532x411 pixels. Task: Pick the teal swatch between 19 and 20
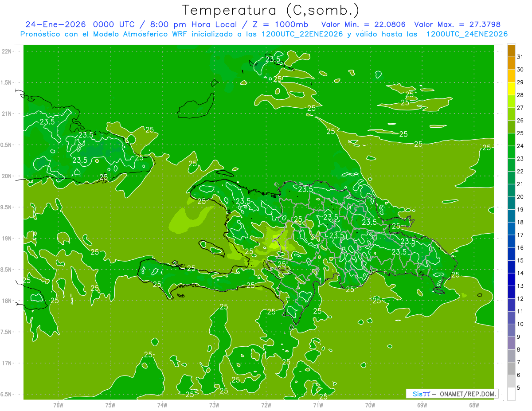pos(511,204)
